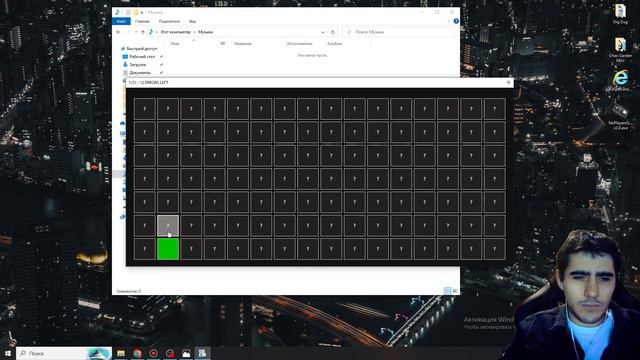Open the Dig Dug desktop icon
This screenshot has width=640, height=360.
(620, 14)
